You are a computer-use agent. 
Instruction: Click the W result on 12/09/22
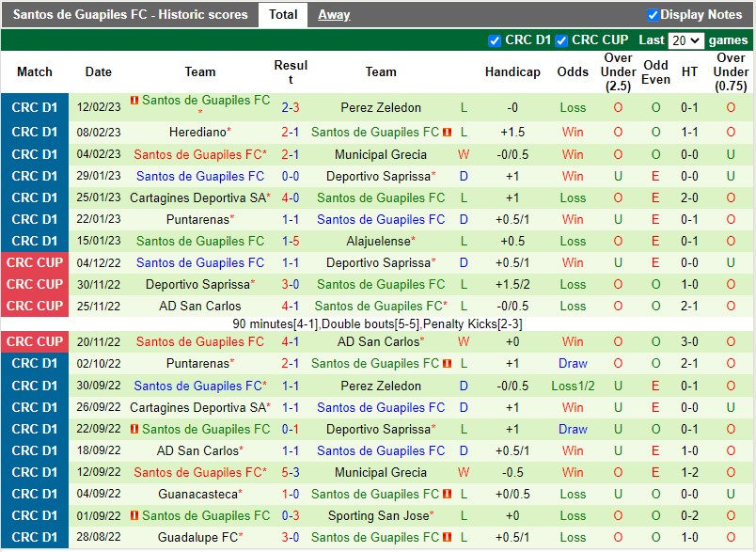[x=464, y=472]
